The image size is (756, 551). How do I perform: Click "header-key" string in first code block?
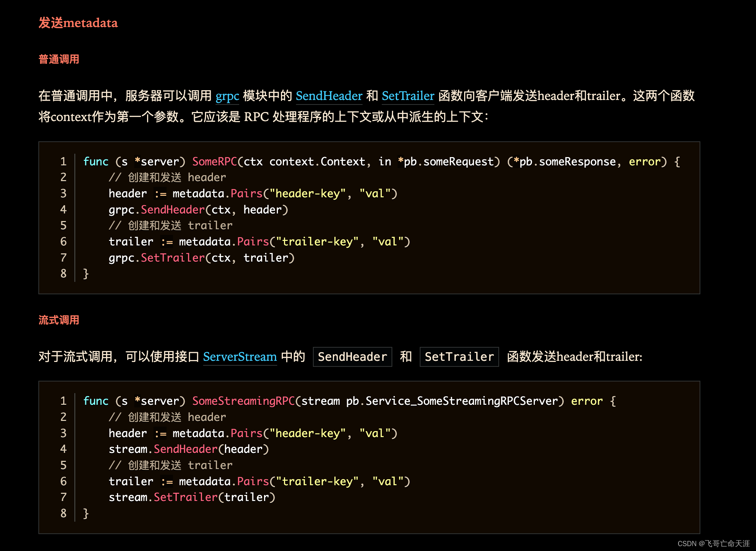pyautogui.click(x=308, y=194)
